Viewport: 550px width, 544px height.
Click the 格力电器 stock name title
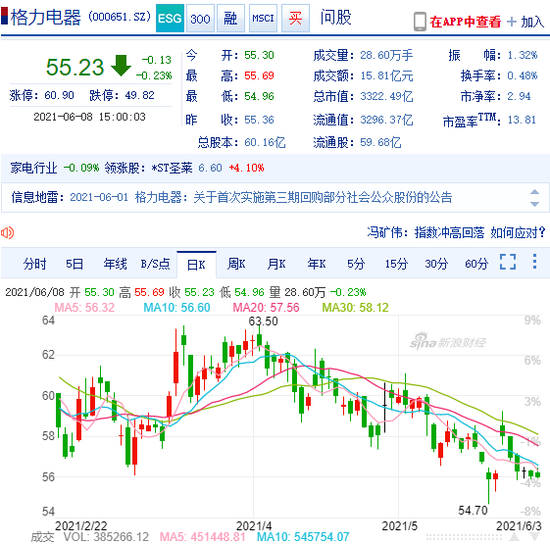pyautogui.click(x=46, y=17)
